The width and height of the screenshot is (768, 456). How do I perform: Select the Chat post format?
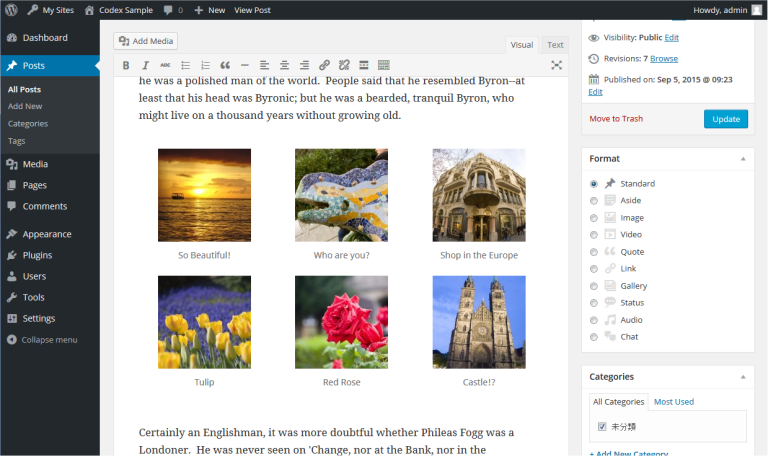click(594, 337)
